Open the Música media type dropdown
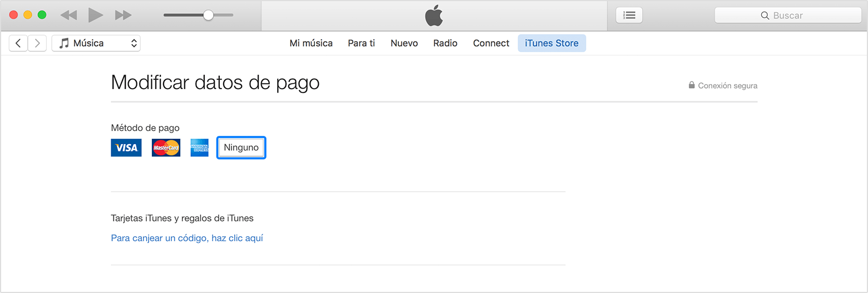868x293 pixels. (96, 43)
